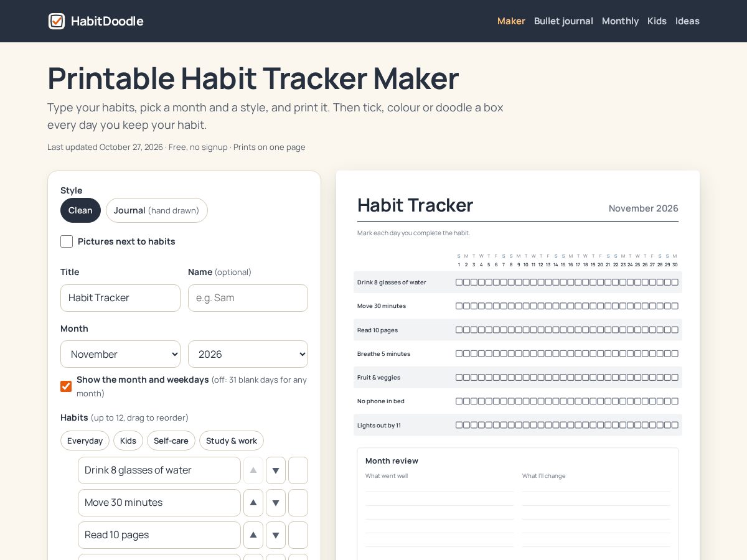
Task: Click the 'Printable Habit Tracker Maker' heading
Action: click(x=253, y=78)
